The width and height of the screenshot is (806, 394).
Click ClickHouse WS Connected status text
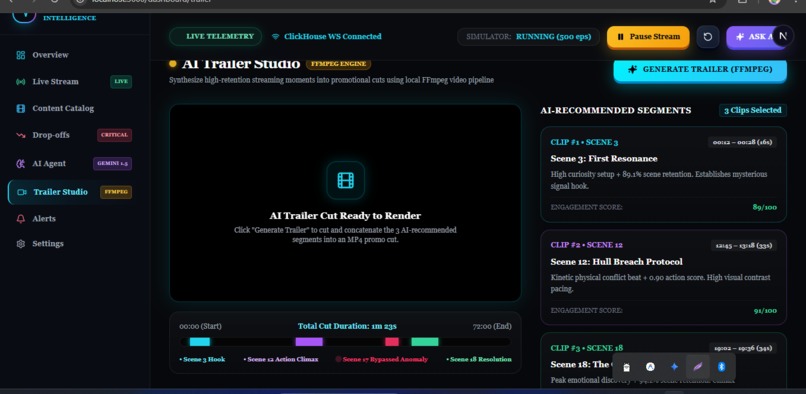pos(333,37)
